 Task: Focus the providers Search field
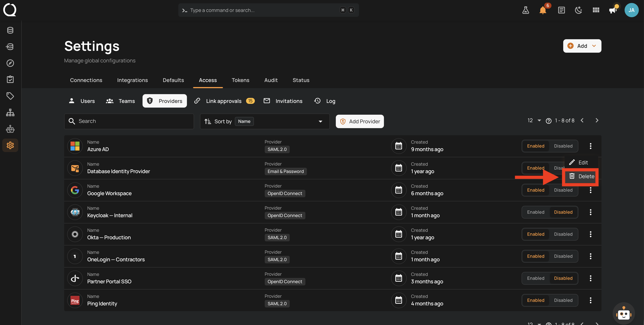tap(129, 121)
